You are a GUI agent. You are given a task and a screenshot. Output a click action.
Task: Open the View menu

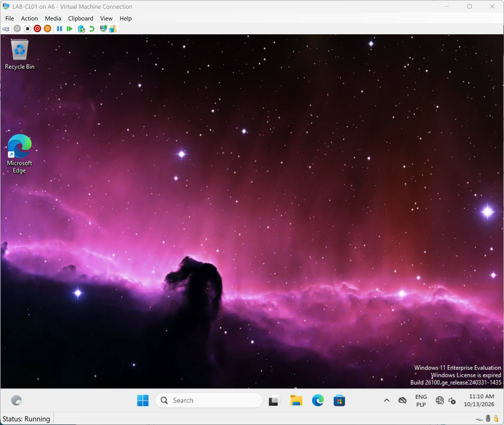point(106,19)
